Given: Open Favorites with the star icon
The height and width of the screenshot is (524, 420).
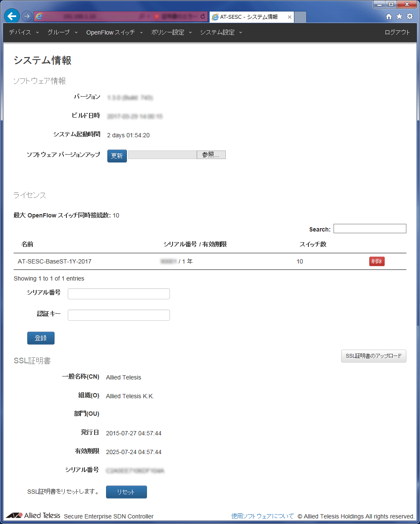Looking at the screenshot, I should [399, 17].
